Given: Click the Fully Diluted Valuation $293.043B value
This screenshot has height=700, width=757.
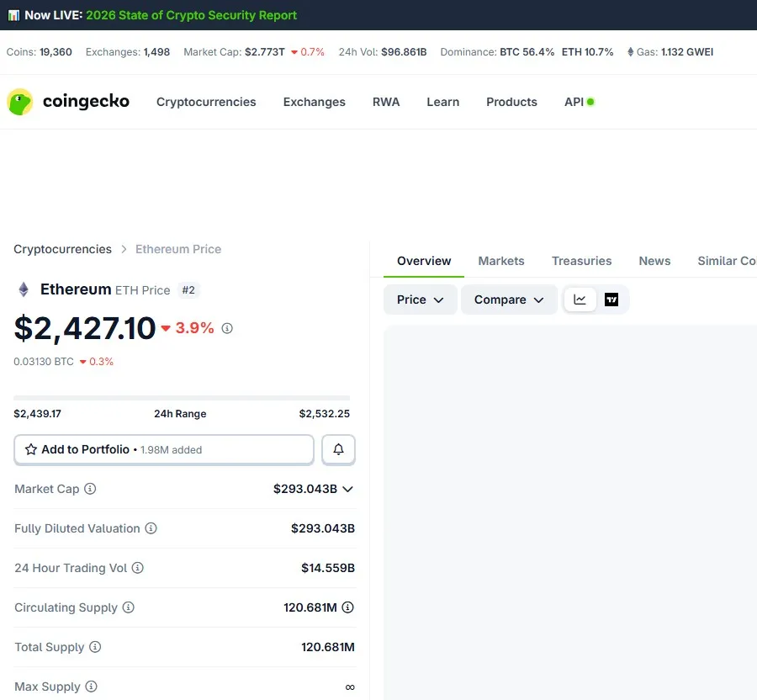Looking at the screenshot, I should click(x=323, y=528).
